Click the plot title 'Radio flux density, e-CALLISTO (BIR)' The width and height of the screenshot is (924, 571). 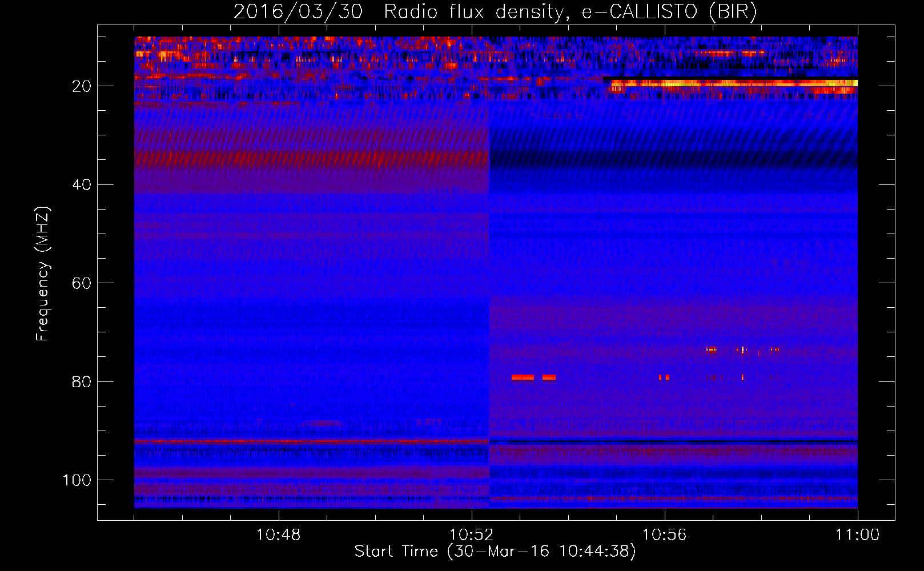pyautogui.click(x=571, y=12)
